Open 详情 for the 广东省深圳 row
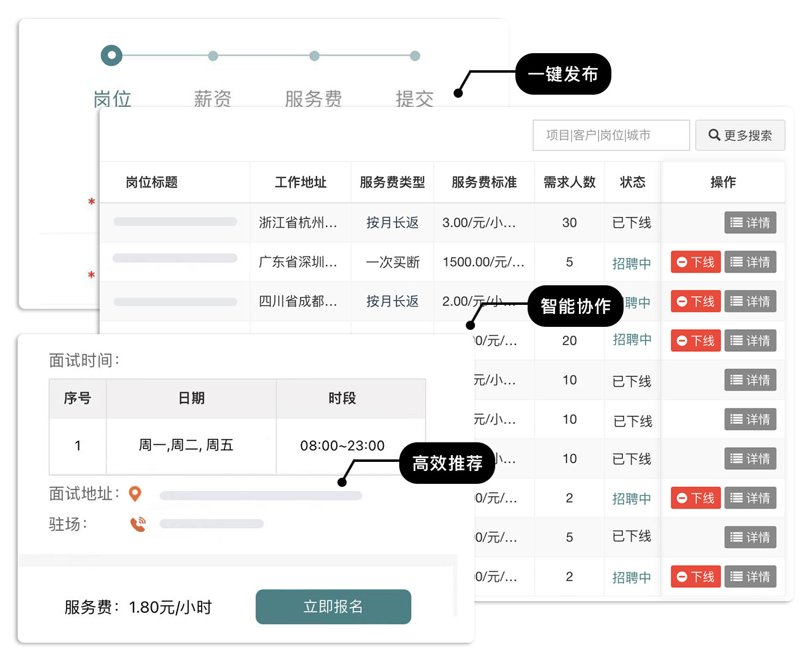Screen dimensions: 807x672 (750, 262)
